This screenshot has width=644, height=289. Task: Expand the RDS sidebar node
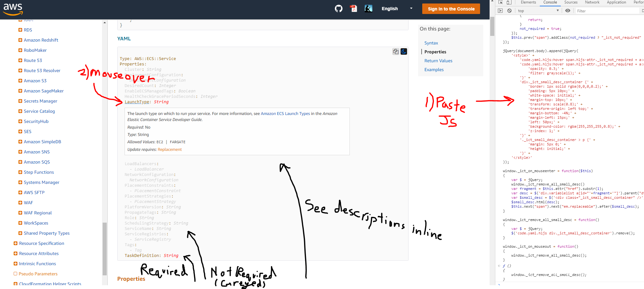coord(20,30)
